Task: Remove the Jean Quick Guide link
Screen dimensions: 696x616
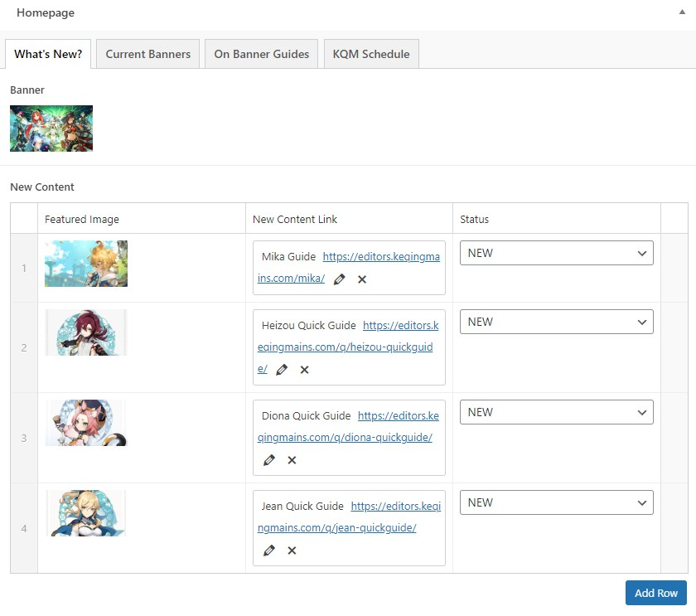Action: tap(292, 551)
